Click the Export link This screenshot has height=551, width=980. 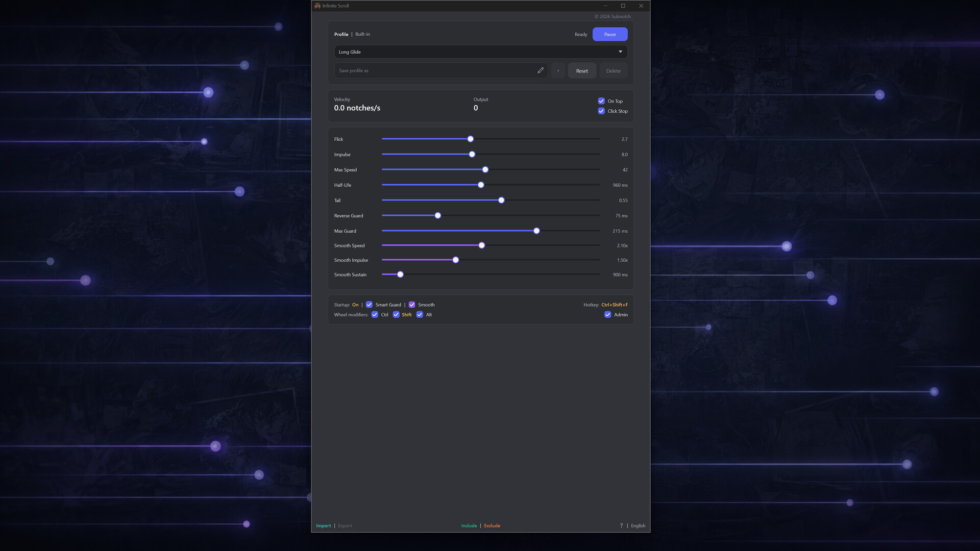coord(345,525)
